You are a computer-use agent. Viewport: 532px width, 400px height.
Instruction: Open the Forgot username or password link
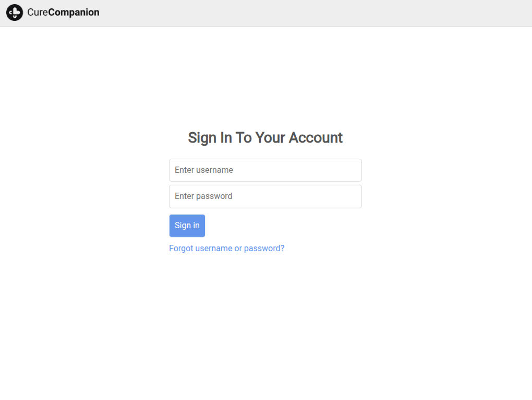(226, 249)
